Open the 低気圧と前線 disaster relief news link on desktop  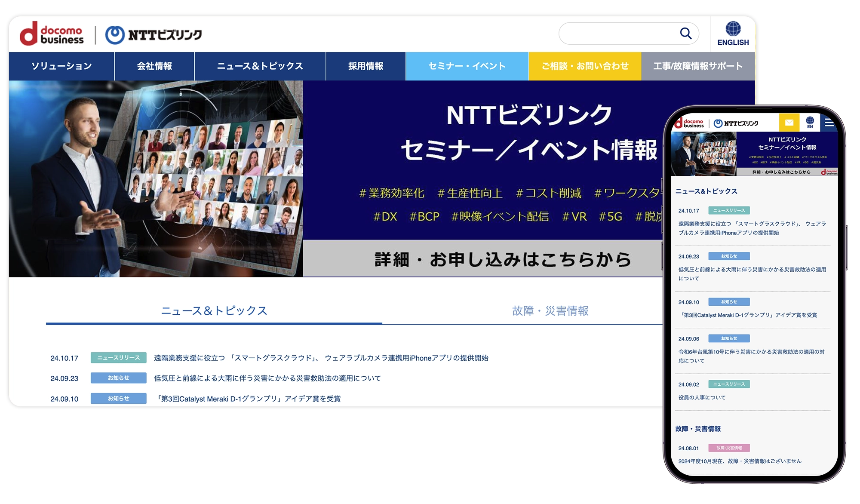(267, 378)
